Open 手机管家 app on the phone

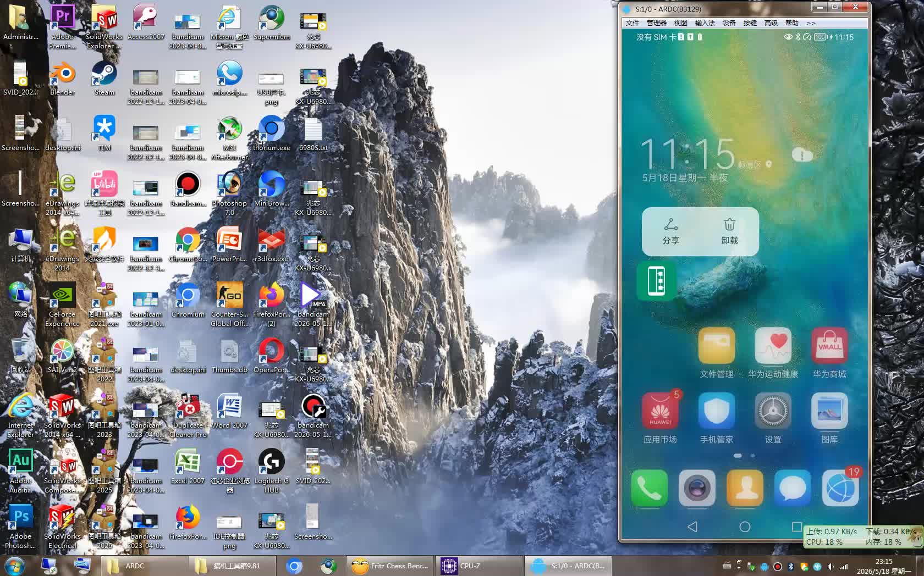[716, 418]
